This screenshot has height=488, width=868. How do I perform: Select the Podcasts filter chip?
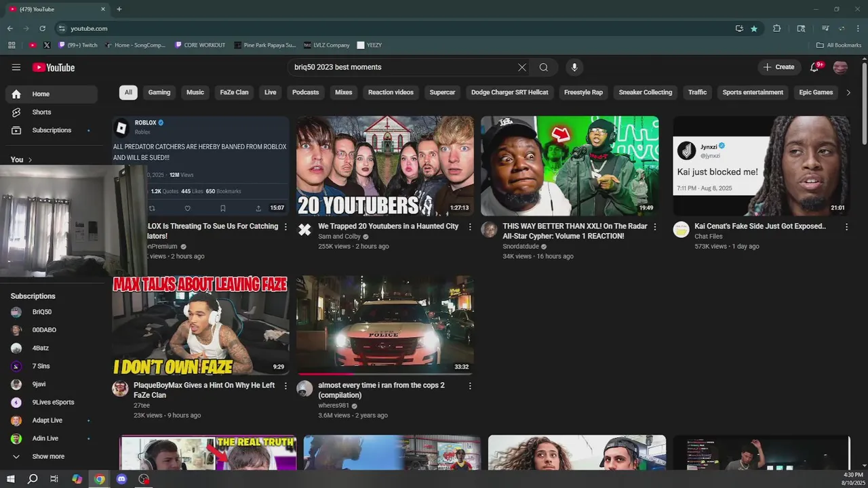coord(306,92)
